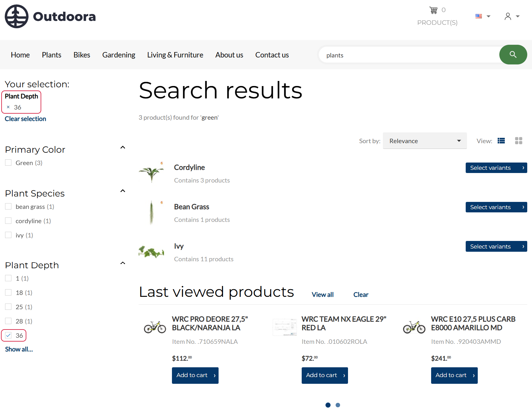This screenshot has width=532, height=413.
Task: Select variants for Cordyline
Action: click(x=496, y=168)
